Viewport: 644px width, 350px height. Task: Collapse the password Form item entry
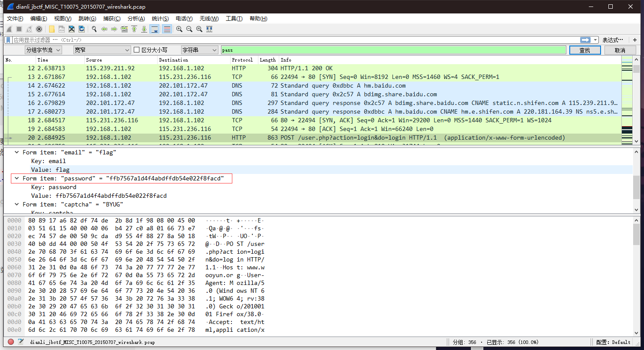click(x=16, y=178)
